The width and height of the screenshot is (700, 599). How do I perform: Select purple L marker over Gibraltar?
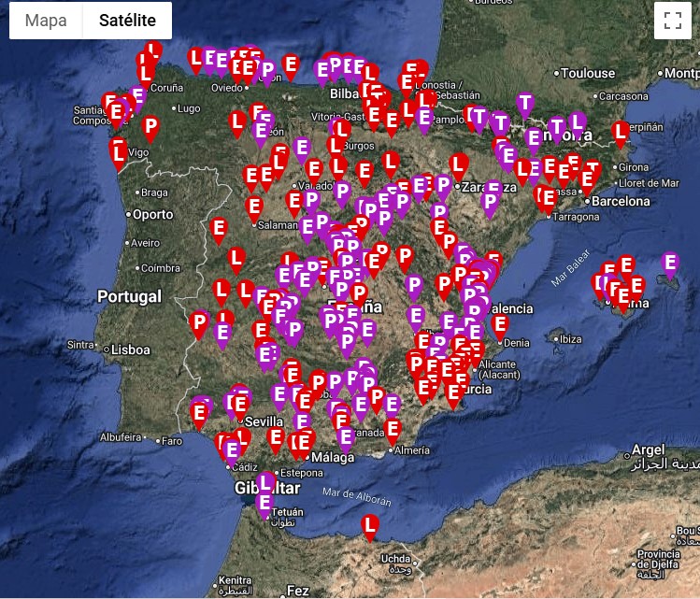265,482
